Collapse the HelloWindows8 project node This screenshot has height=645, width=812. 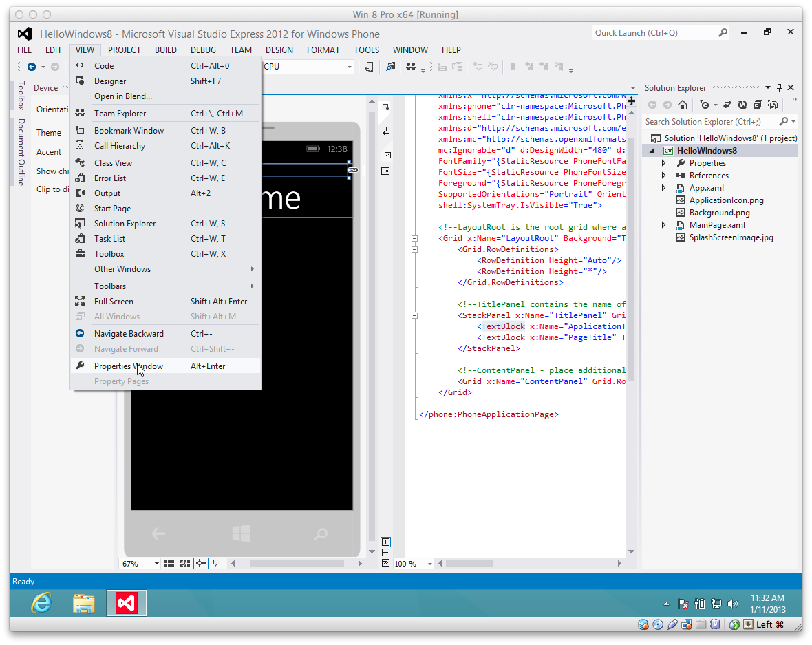[652, 151]
